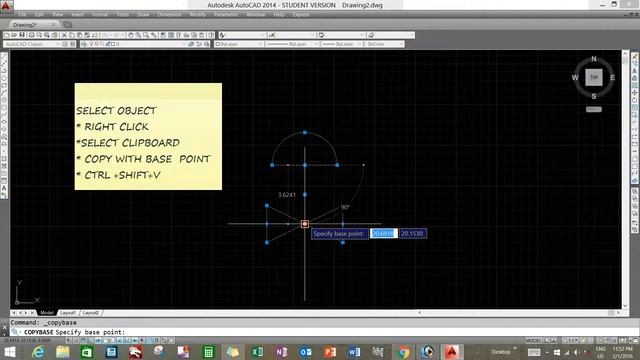Click the new drawing tab button
The image size is (640, 360).
pyautogui.click(x=67, y=25)
